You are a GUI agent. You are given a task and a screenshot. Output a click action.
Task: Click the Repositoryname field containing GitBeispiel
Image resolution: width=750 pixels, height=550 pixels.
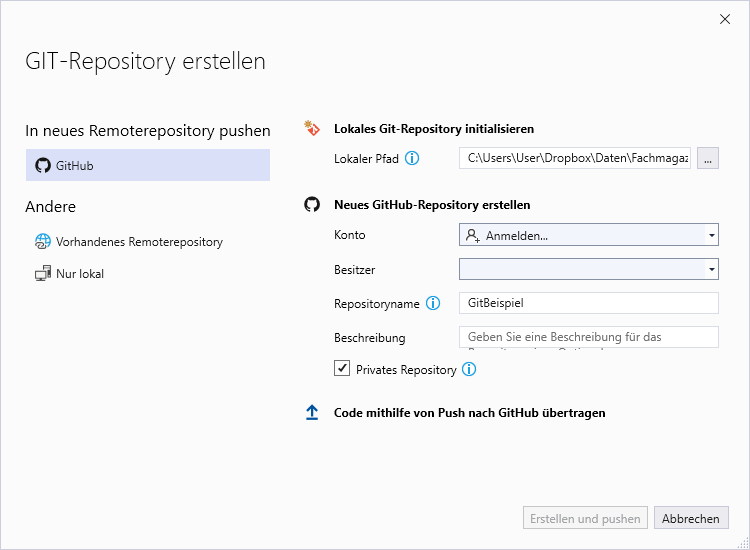click(x=589, y=303)
